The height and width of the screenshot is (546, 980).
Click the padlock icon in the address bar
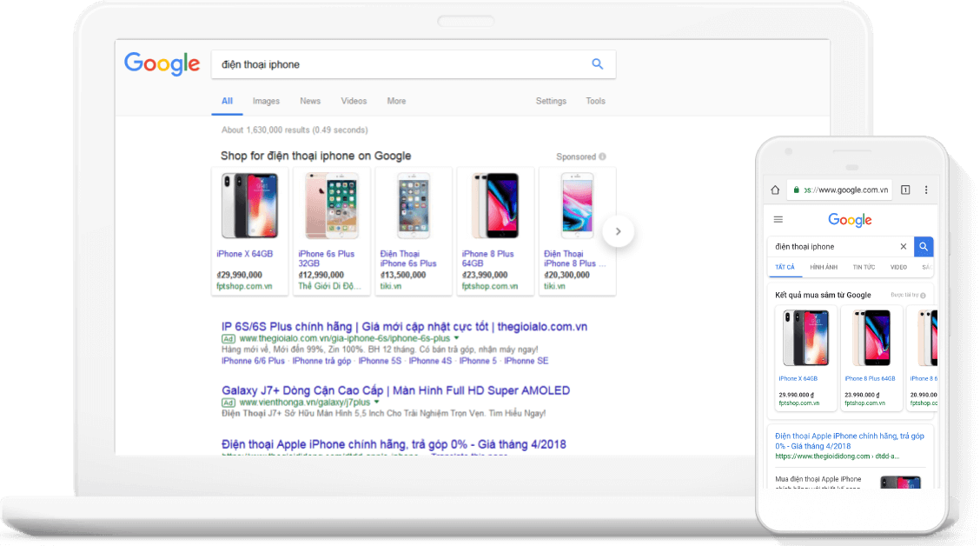tap(797, 190)
